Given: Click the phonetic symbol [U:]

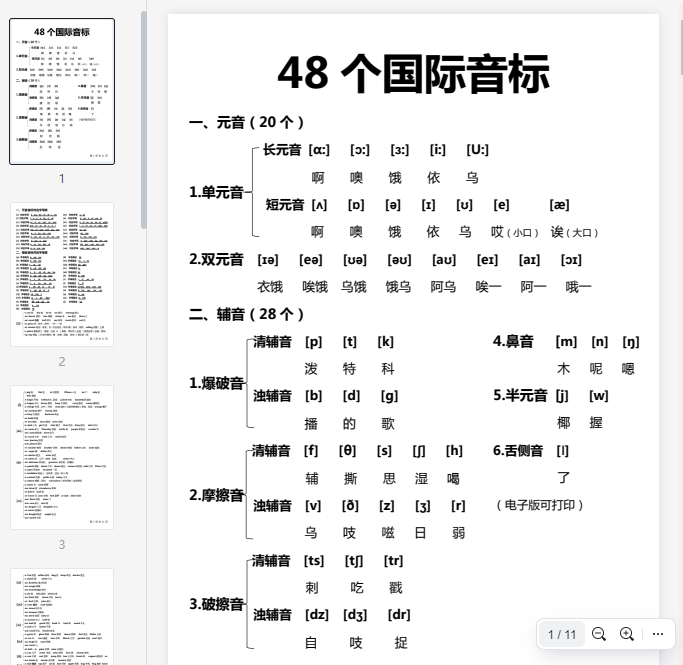Looking at the screenshot, I should [477, 150].
